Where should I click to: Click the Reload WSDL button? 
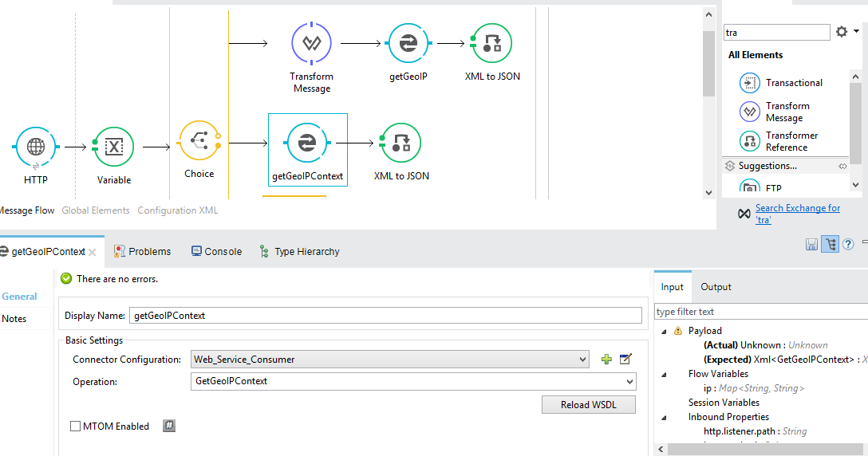[x=588, y=405]
